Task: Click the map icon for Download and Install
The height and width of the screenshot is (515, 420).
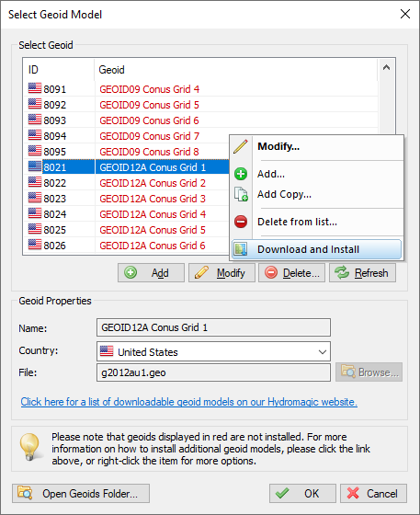Action: [x=241, y=249]
